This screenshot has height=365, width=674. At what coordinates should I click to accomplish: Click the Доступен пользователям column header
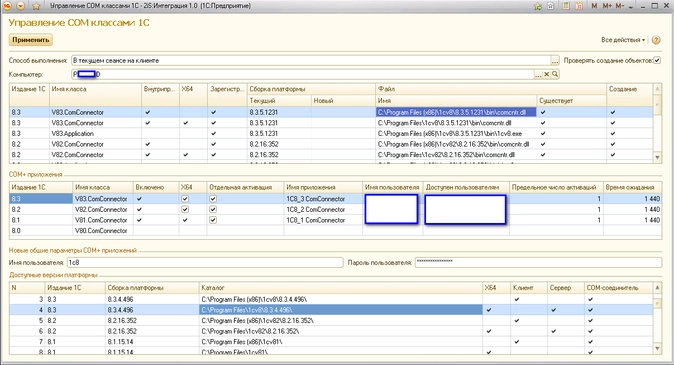coord(466,187)
